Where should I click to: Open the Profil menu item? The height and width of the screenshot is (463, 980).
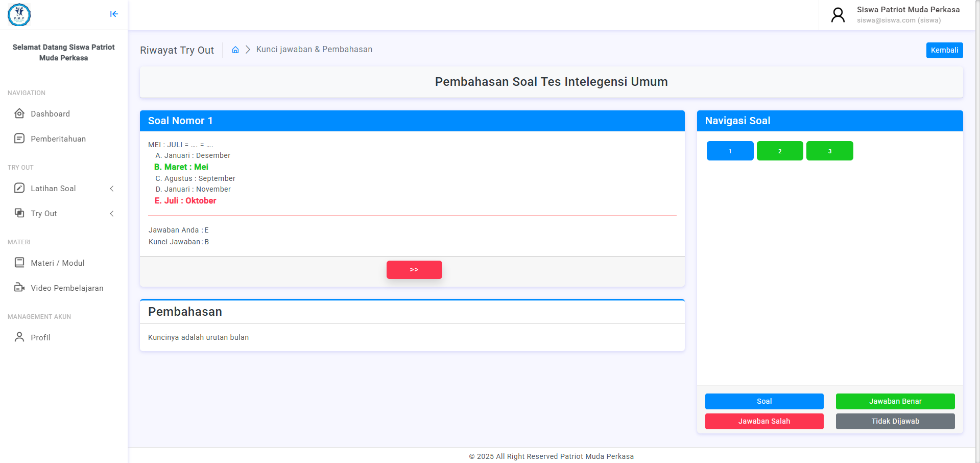click(x=64, y=337)
